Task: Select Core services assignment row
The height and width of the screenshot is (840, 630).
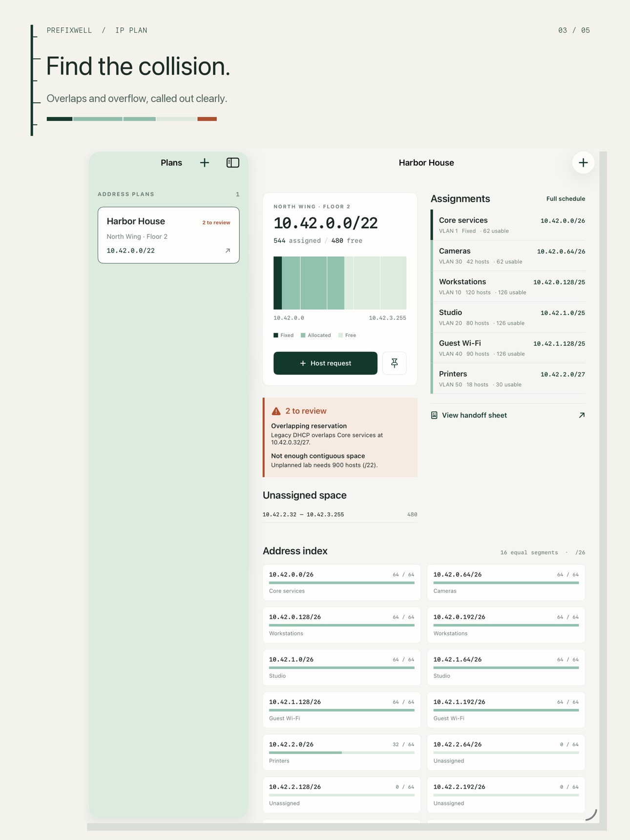Action: tap(508, 225)
